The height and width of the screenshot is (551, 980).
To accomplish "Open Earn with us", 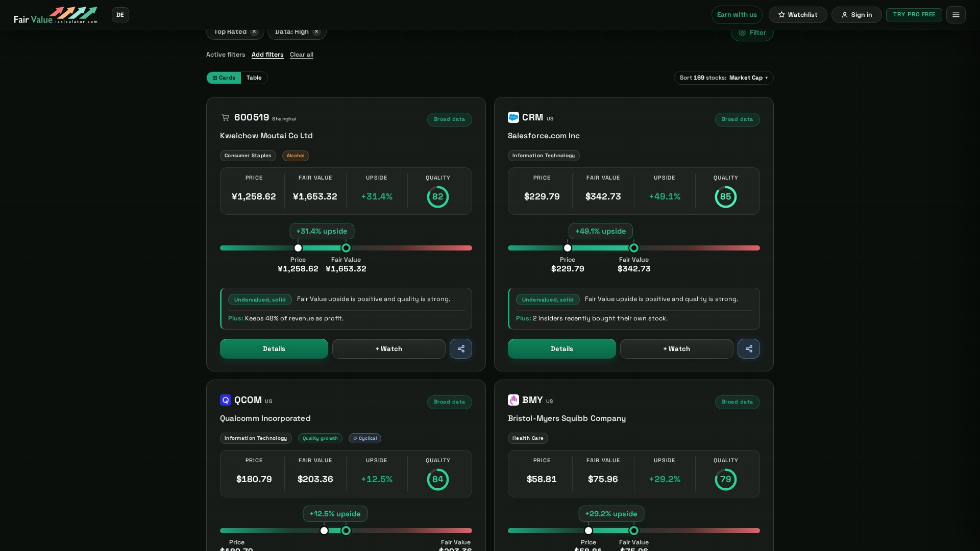I will pyautogui.click(x=737, y=15).
